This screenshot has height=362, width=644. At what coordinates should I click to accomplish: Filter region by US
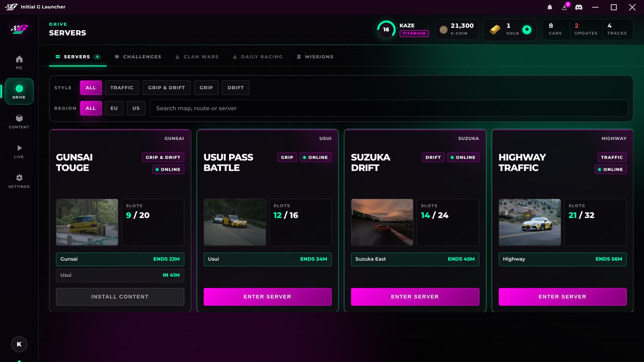(136, 108)
